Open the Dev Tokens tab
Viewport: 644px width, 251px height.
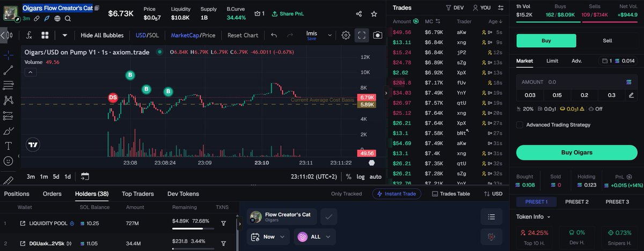pyautogui.click(x=182, y=194)
